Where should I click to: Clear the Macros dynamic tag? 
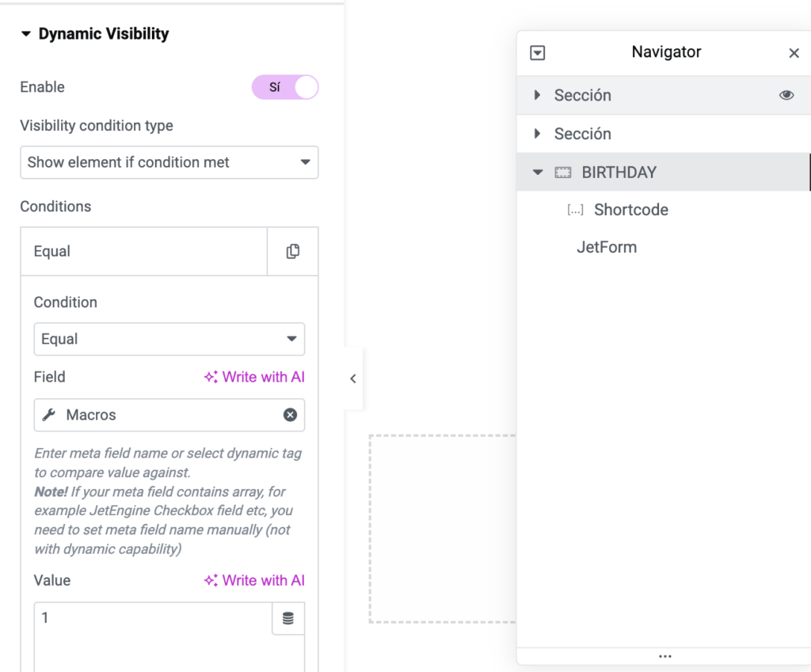291,415
